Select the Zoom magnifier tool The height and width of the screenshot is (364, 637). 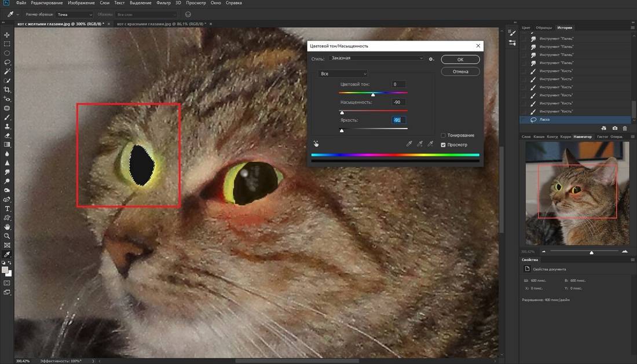7,236
